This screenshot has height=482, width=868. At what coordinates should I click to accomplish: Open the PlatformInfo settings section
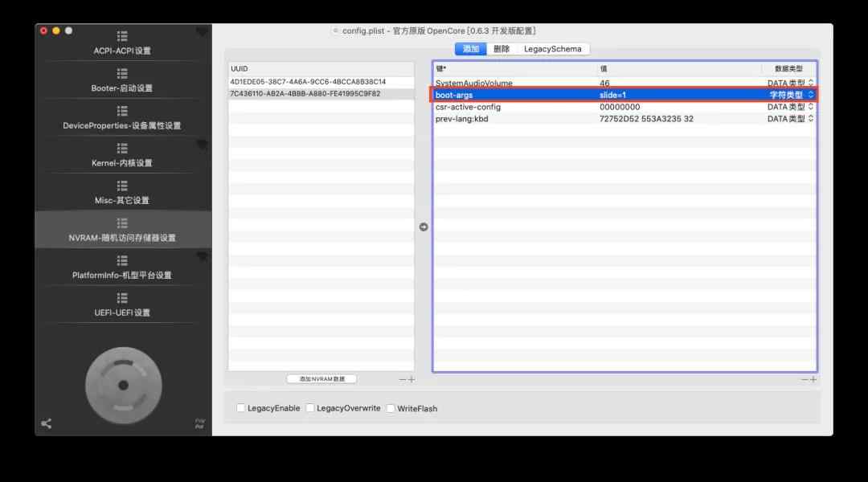click(x=122, y=268)
